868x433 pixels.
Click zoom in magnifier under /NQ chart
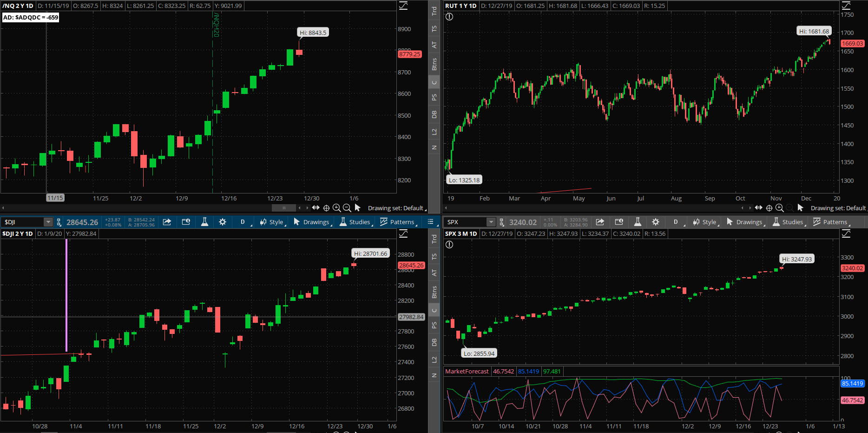click(x=337, y=208)
